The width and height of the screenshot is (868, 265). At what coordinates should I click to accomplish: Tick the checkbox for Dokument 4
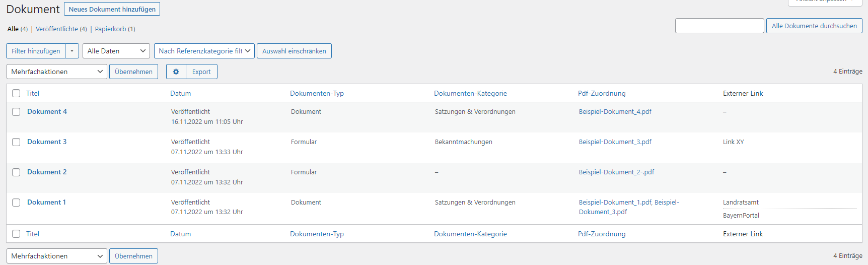[16, 112]
